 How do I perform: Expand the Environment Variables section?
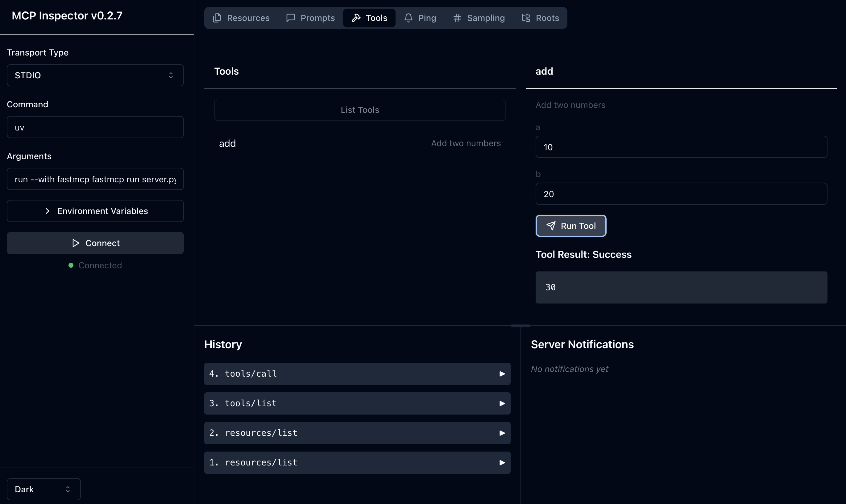(x=95, y=211)
